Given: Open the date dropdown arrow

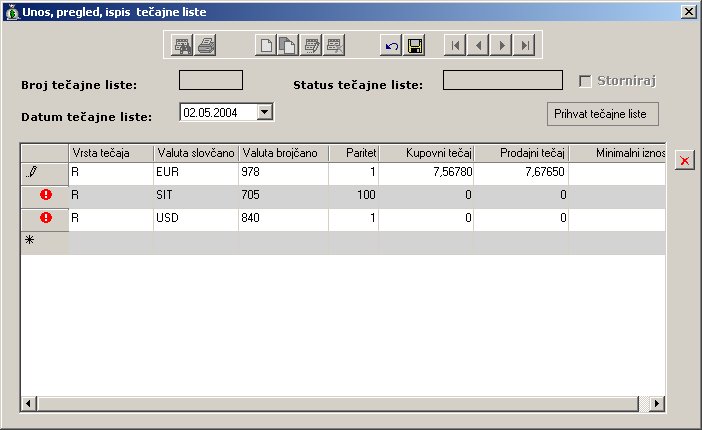Looking at the screenshot, I should 265,112.
